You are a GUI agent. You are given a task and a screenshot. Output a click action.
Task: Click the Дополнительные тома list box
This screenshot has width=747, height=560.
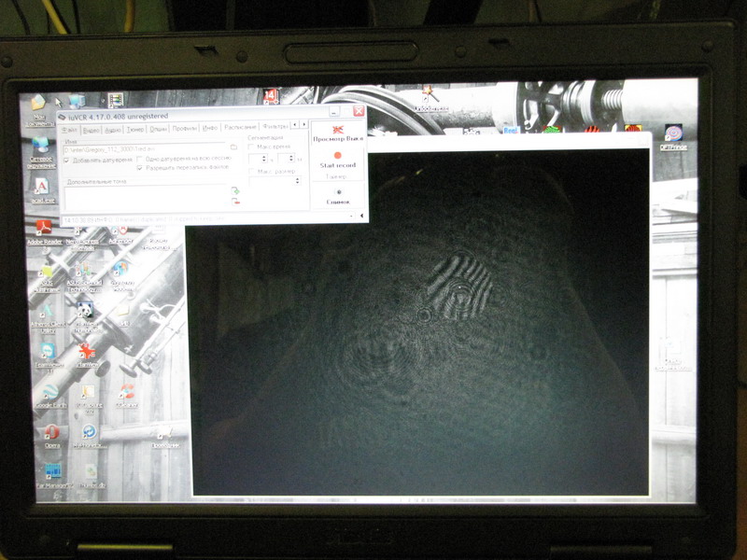tap(146, 198)
